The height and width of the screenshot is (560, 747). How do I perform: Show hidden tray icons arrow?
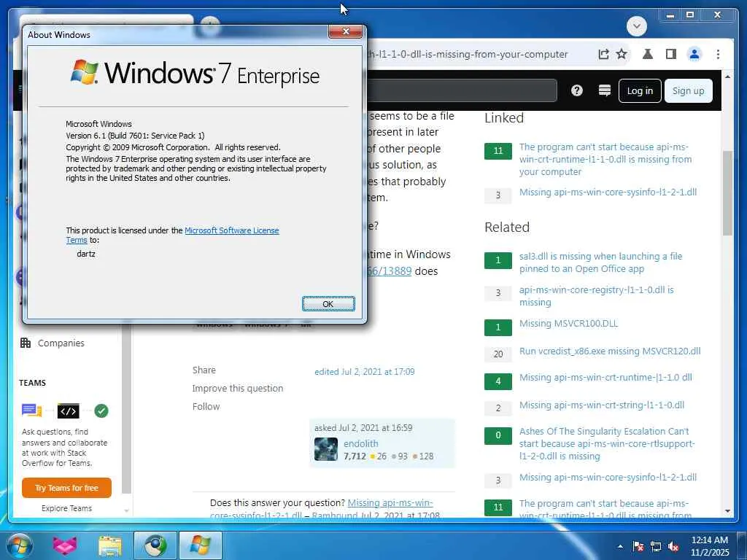click(620, 546)
